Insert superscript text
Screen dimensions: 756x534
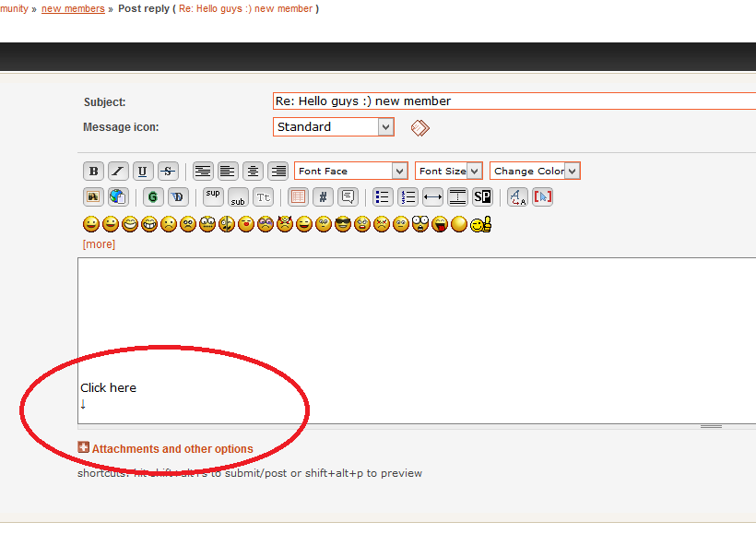pos(213,196)
